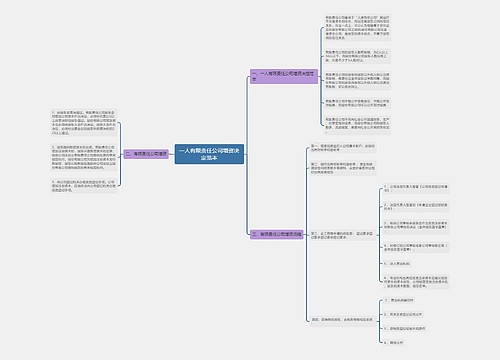Click sub-item 1 under the '第三' step
The image size is (500, 360).
pos(416,189)
